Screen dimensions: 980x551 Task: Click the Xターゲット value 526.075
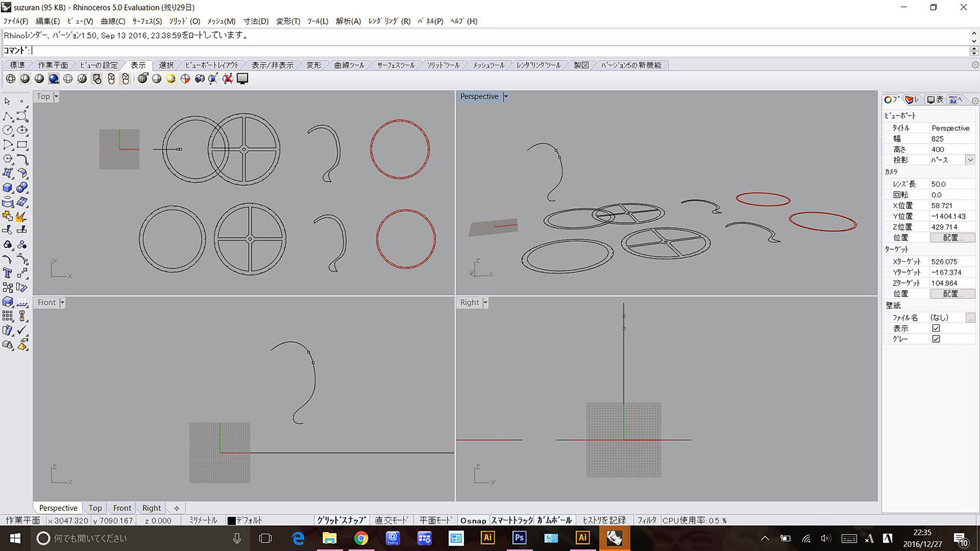coord(952,262)
